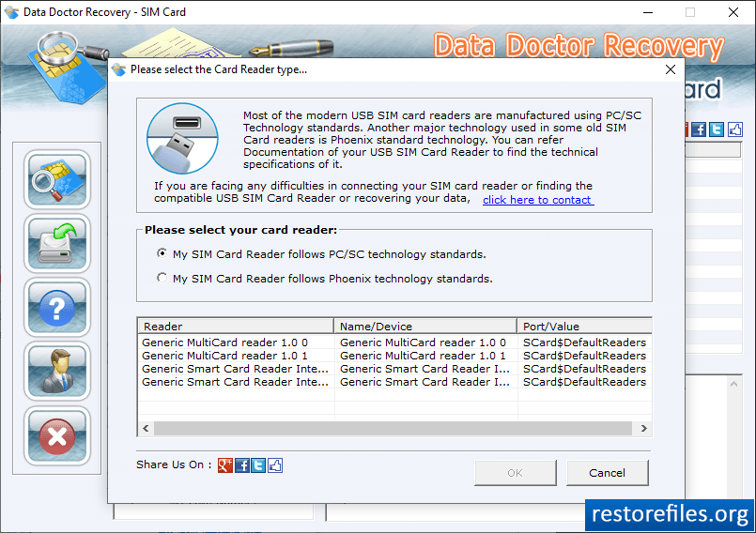
Task: Click thumbs-up icon in main window header
Action: (734, 129)
